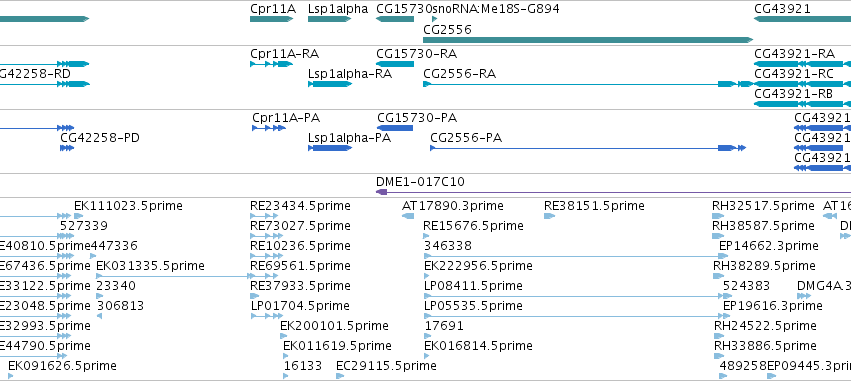Click the DME1-017C10 clone feature
Viewport: 851px width, 381px height.
pyautogui.click(x=613, y=192)
